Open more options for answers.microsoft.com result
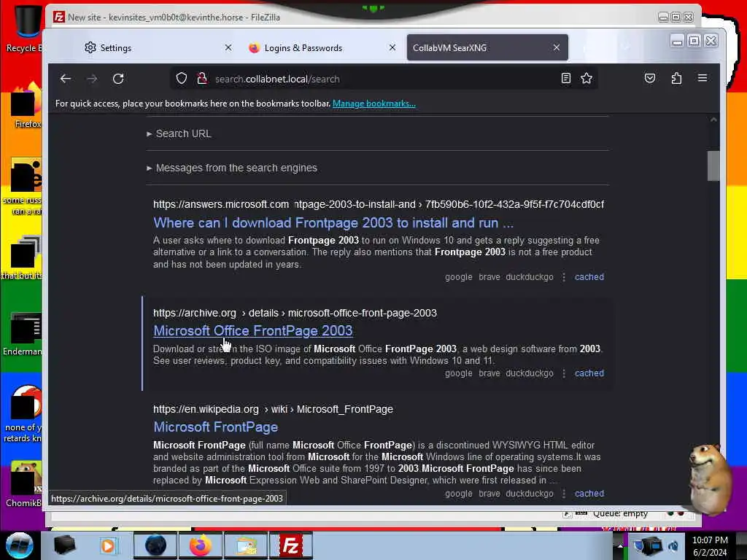Image resolution: width=747 pixels, height=560 pixels. tap(564, 277)
